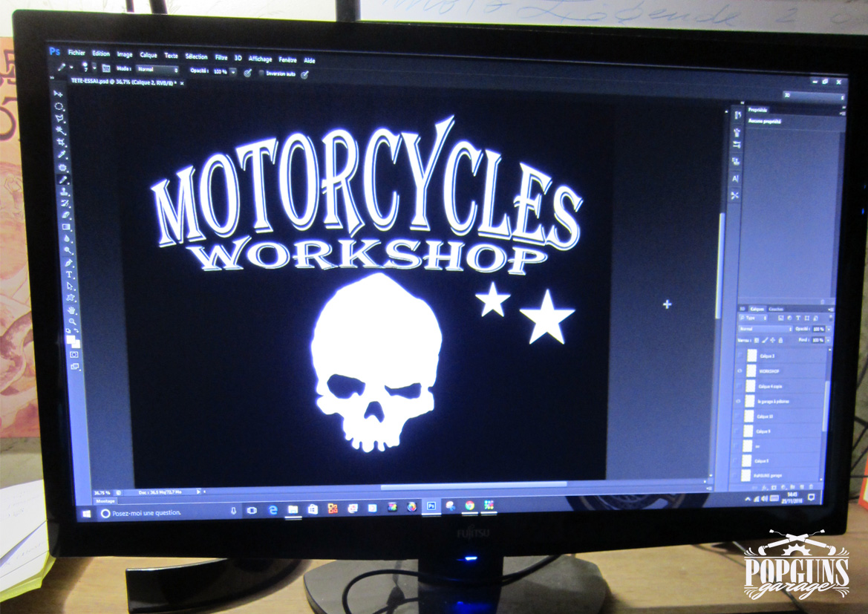Select the Zoom tool
The height and width of the screenshot is (614, 868).
click(x=72, y=321)
